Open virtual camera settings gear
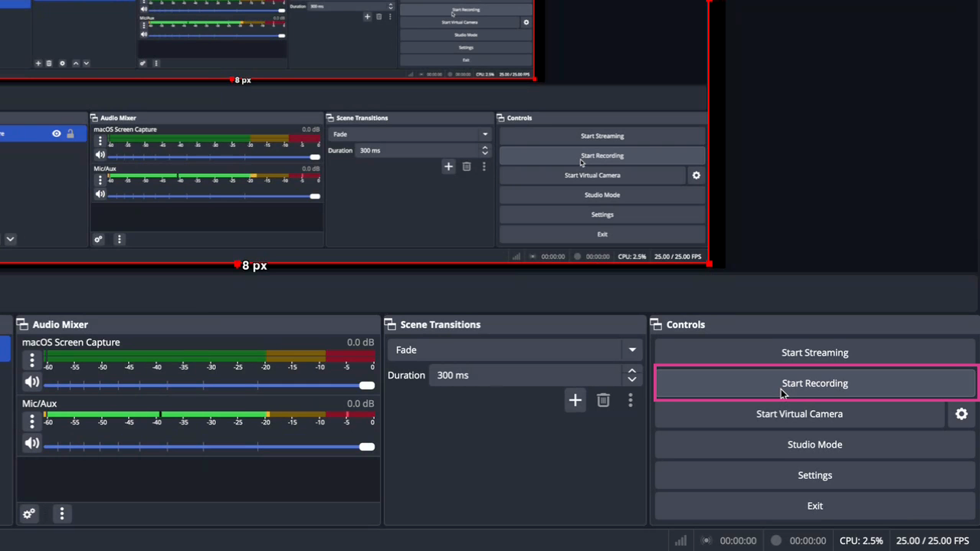 961,414
